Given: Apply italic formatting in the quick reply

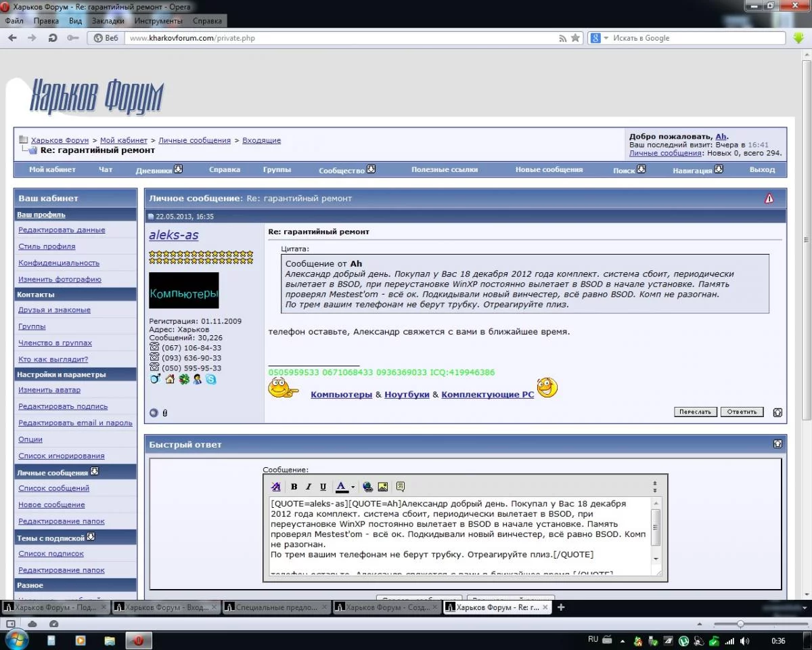Looking at the screenshot, I should (309, 487).
